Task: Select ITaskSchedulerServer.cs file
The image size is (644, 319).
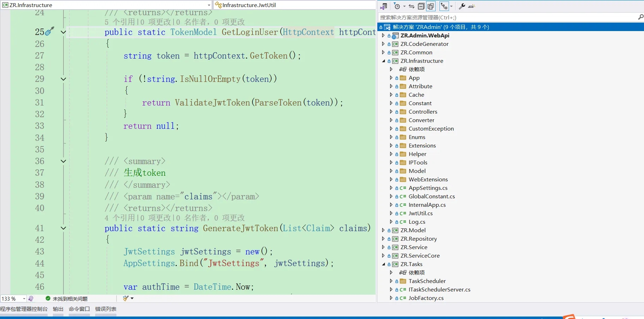Action: [x=439, y=289]
